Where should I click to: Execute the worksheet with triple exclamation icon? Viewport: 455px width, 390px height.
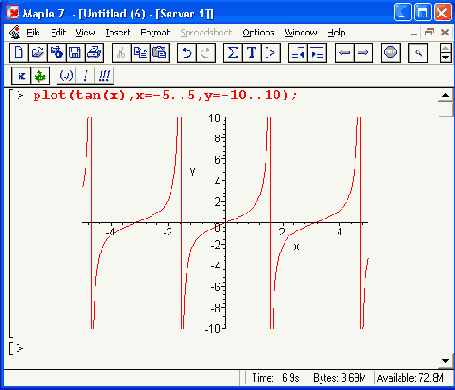pos(104,76)
